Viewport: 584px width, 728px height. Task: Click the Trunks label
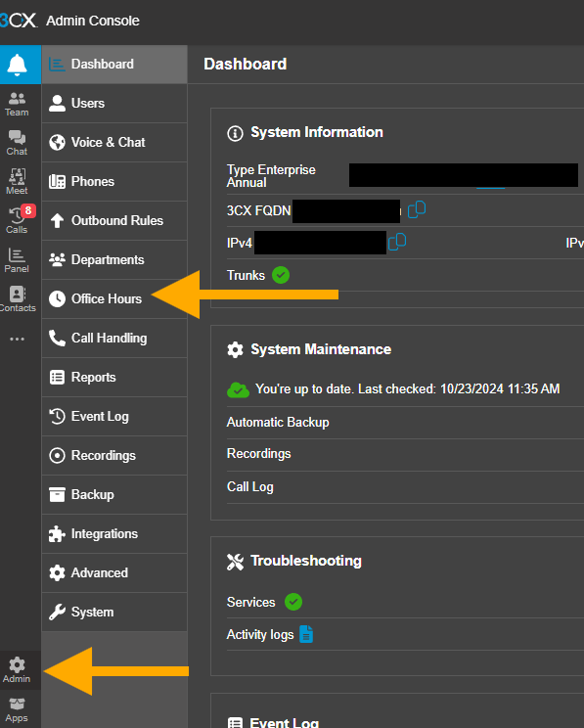(246, 275)
